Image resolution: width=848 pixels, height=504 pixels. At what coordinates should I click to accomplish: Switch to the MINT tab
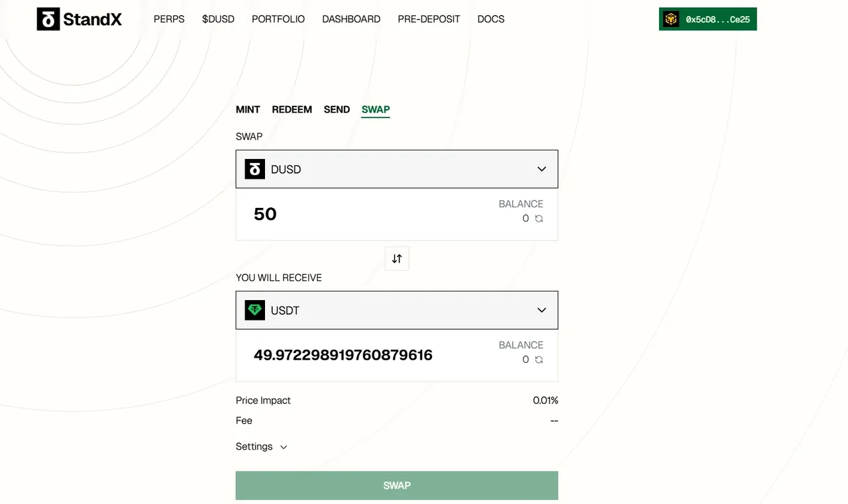tap(248, 109)
